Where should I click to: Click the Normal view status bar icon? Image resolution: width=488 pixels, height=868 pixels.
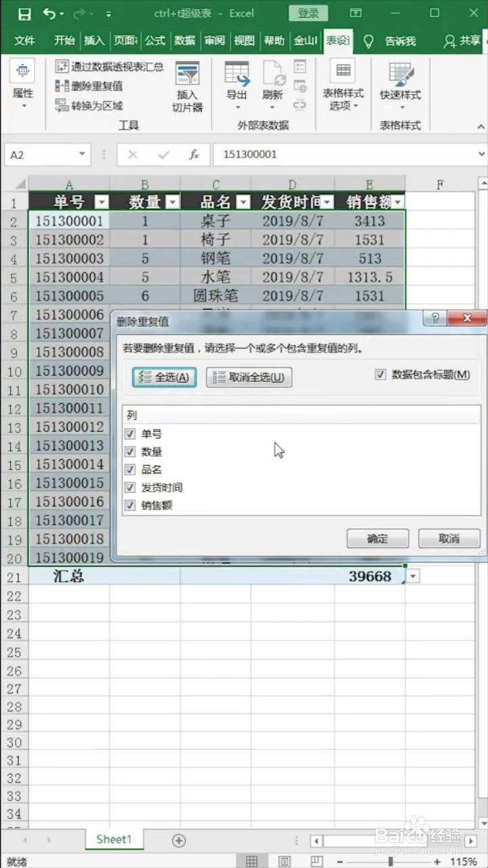point(251,861)
